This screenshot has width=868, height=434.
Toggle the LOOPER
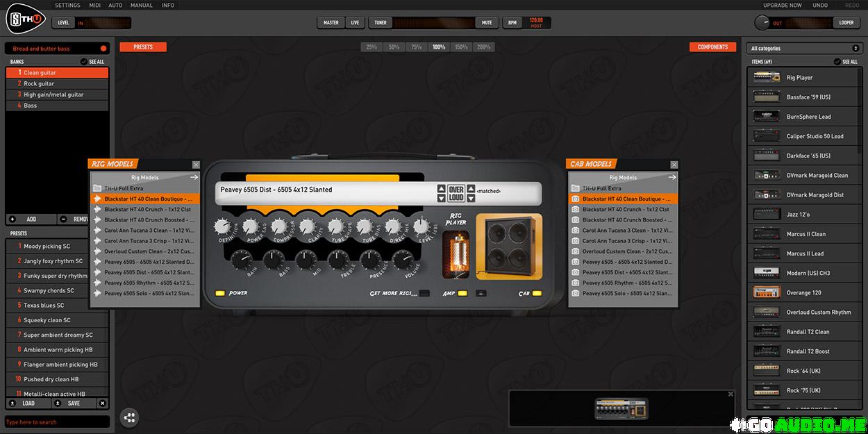tap(846, 23)
